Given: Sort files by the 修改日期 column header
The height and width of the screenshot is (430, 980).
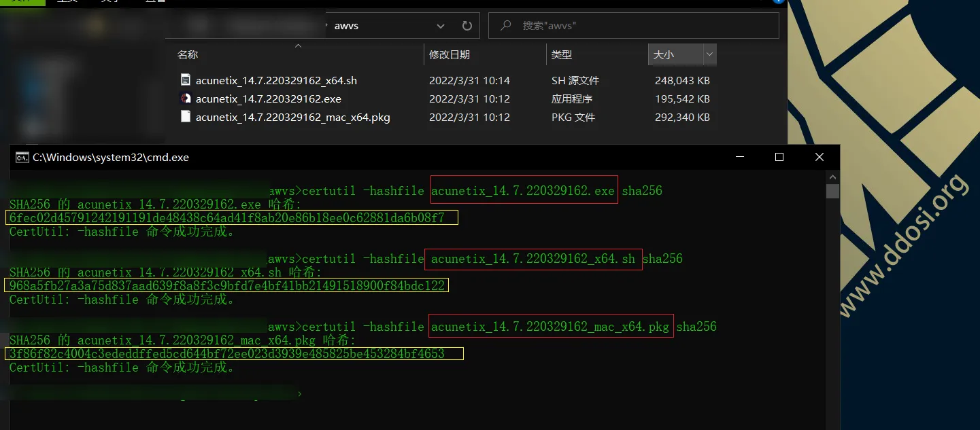Looking at the screenshot, I should (449, 54).
